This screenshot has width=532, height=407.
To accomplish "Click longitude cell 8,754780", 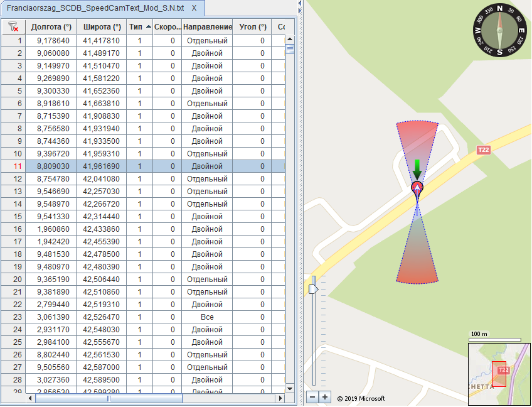I will point(51,179).
